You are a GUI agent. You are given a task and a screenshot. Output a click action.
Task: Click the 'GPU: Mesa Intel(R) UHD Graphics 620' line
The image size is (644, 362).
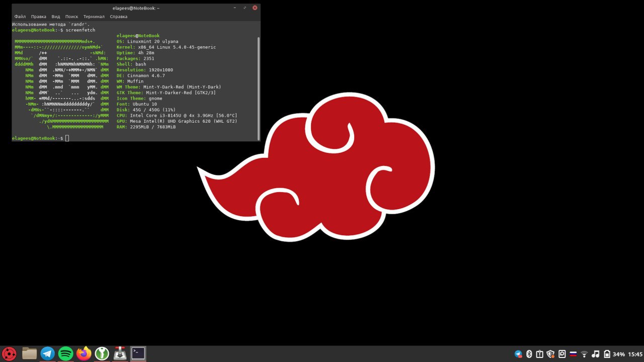[x=177, y=121]
